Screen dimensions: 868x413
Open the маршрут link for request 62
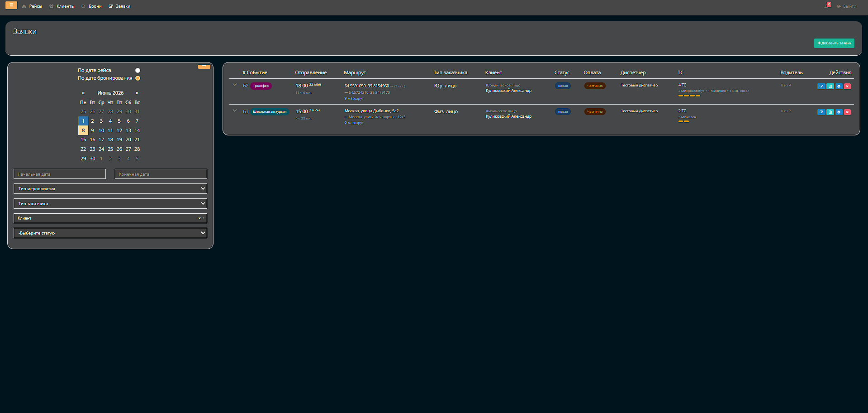(354, 98)
